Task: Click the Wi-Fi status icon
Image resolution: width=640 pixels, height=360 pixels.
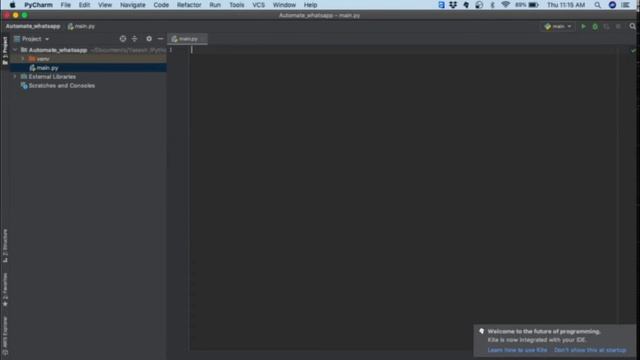Action: point(505,5)
